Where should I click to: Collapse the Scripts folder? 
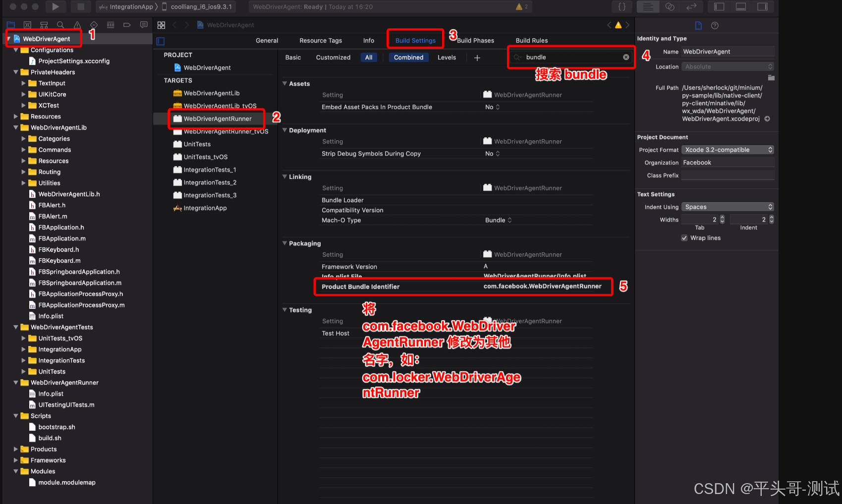[x=16, y=416]
